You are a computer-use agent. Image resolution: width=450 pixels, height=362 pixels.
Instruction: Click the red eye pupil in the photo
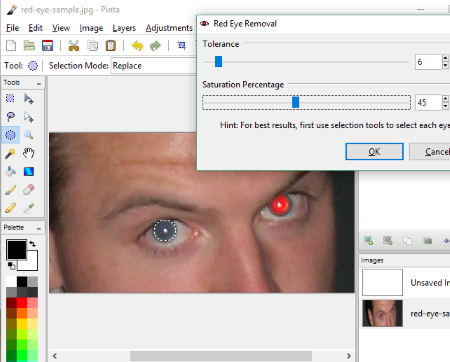279,205
